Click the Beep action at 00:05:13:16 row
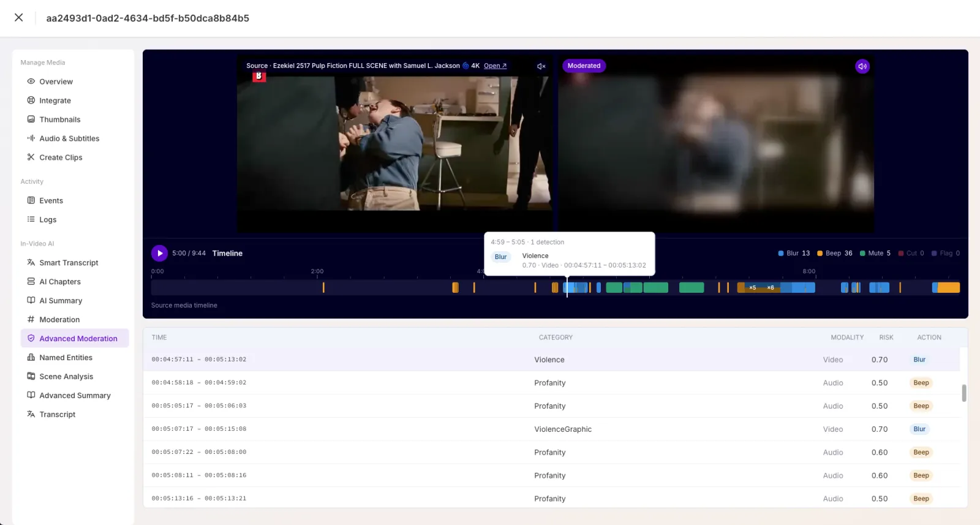This screenshot has height=525, width=980. (921, 499)
